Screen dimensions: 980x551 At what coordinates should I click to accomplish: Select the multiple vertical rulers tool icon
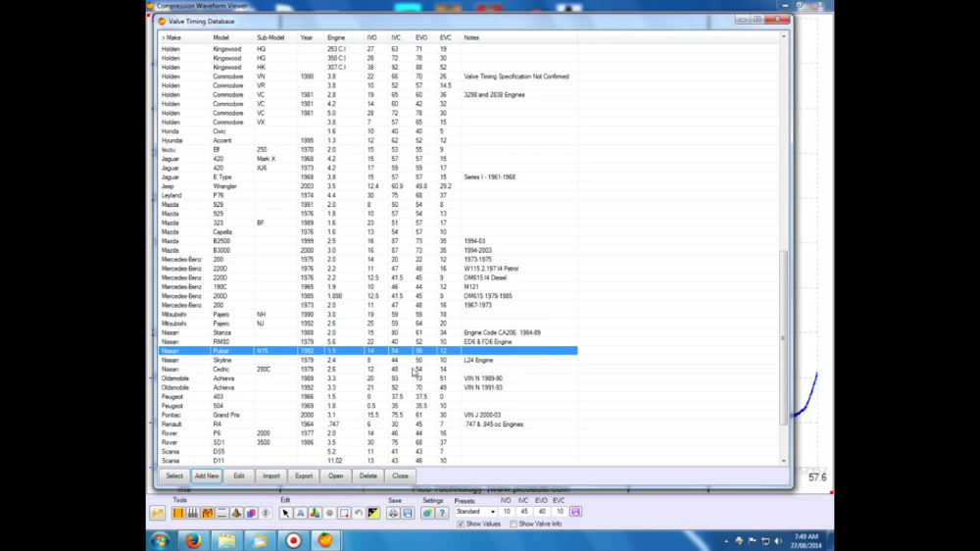click(192, 513)
